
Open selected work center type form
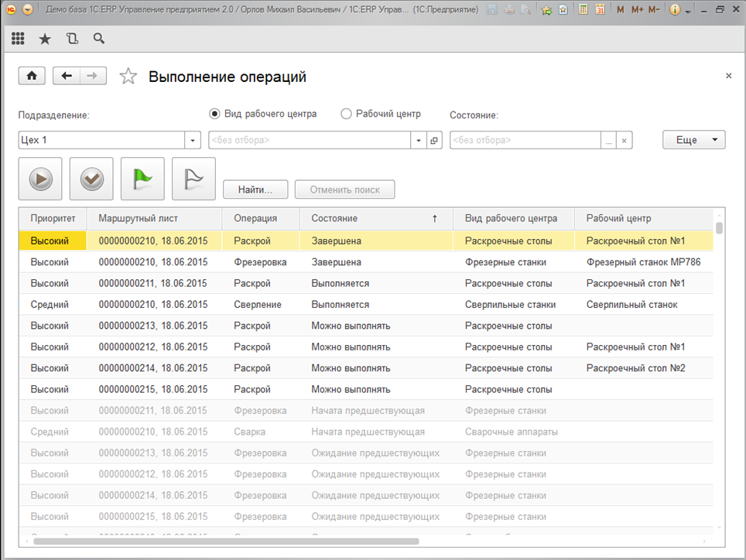[434, 140]
